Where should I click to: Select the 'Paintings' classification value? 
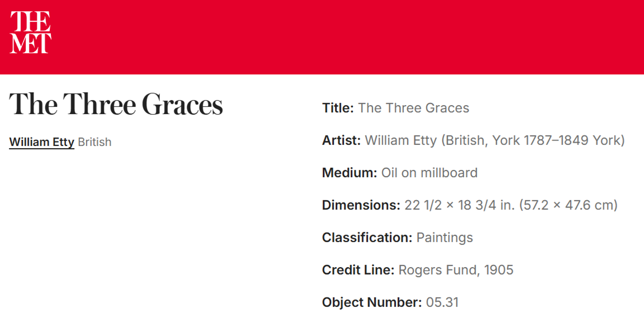point(445,238)
